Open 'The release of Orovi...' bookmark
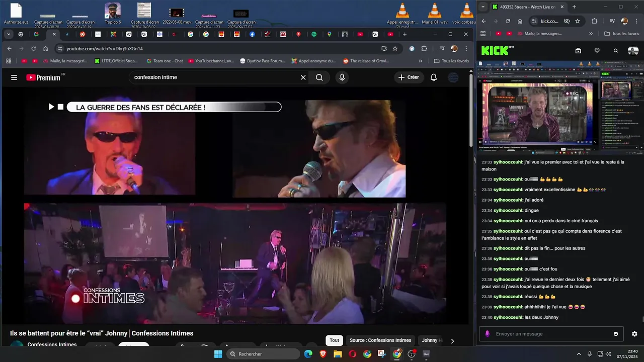 tap(366, 61)
